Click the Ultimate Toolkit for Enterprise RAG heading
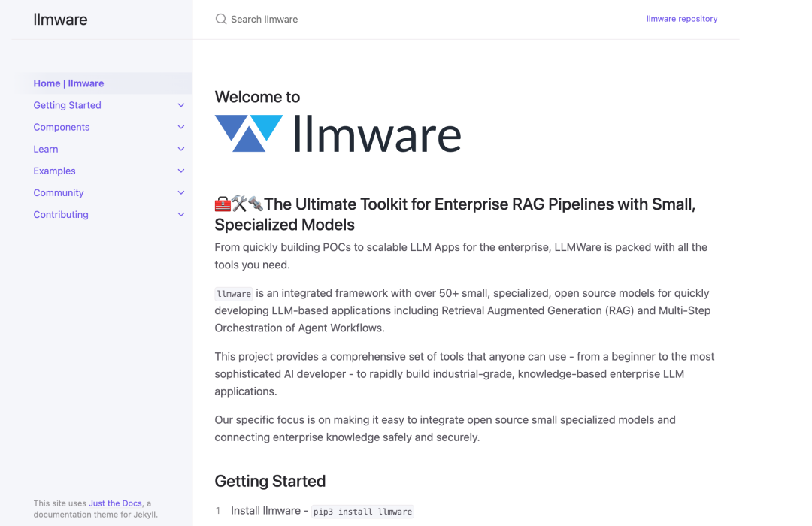812x526 pixels. 455,214
